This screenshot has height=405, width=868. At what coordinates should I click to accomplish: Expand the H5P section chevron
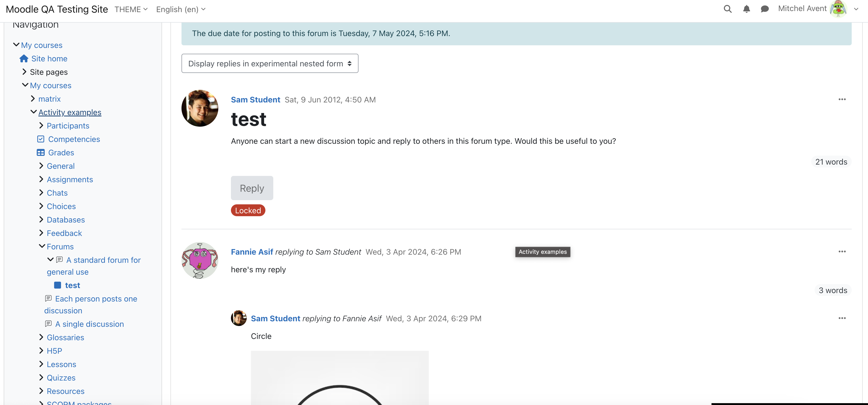pos(41,351)
